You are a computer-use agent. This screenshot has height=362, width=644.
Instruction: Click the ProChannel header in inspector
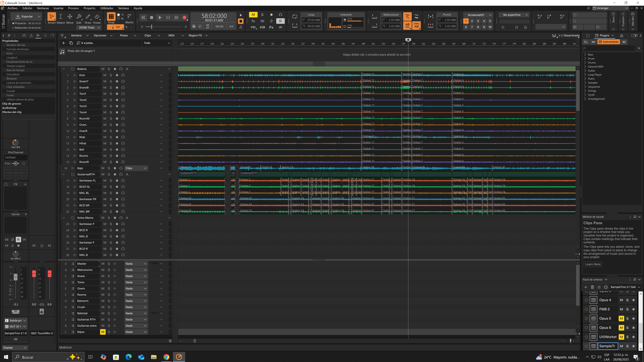pos(15,152)
